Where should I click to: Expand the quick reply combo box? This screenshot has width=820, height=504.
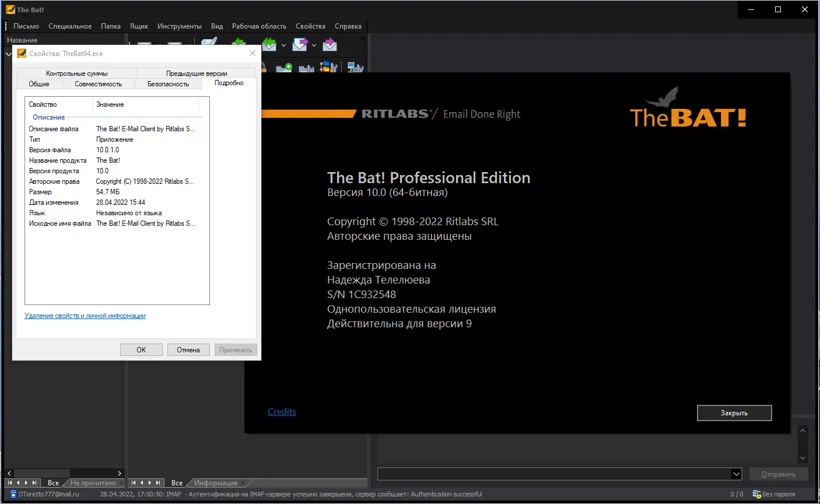(736, 474)
